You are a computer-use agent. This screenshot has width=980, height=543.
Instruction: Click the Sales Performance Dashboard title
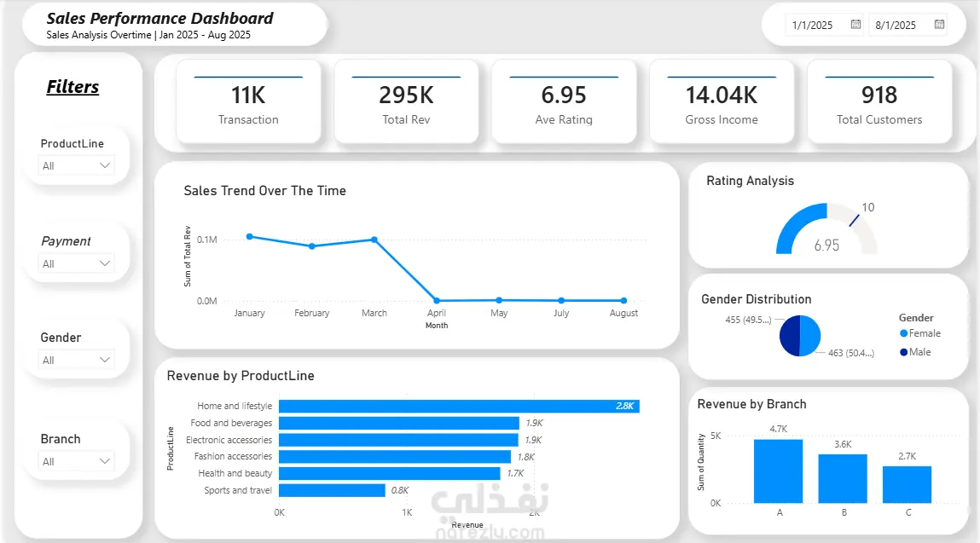(160, 18)
